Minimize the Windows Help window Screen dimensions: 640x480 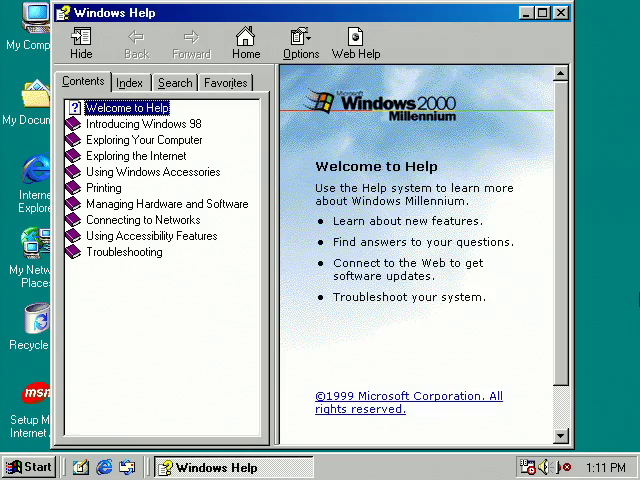tap(526, 13)
